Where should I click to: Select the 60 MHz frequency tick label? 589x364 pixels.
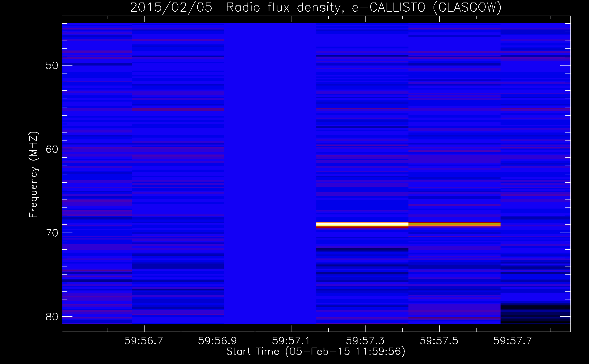click(x=52, y=149)
